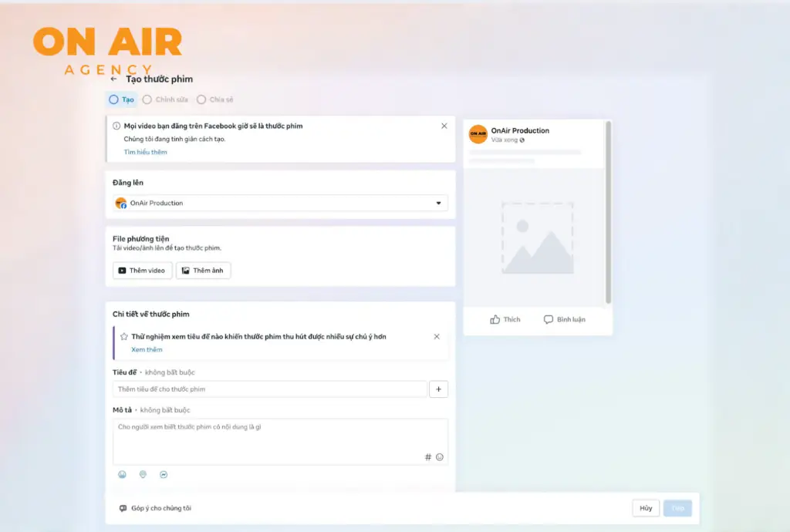
Task: Click the disabled Tiếp next button
Action: [677, 508]
